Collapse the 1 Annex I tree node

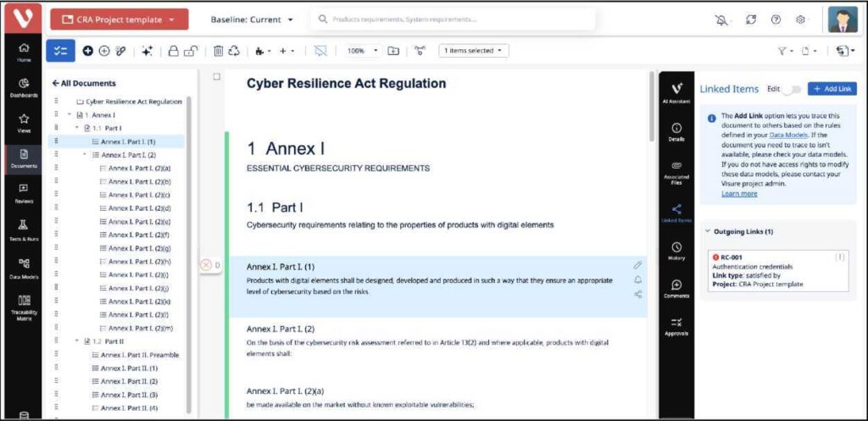coord(70,115)
